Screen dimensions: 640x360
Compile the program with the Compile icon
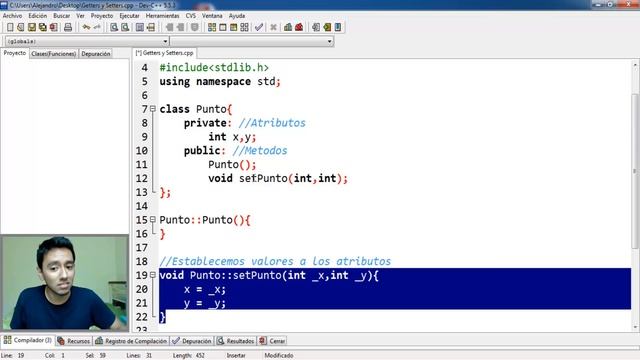point(212,27)
